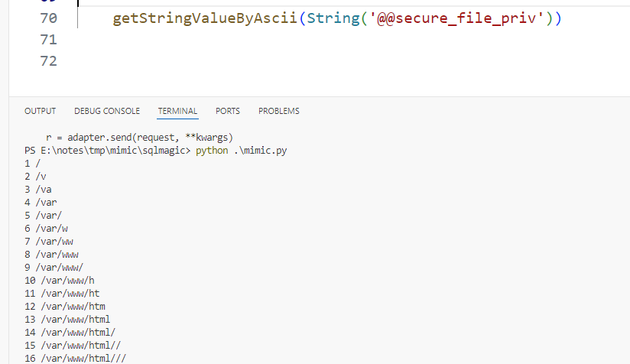Screen dimensions: 630x364
Task: Click the python .\mimic.py command in terminal
Action: point(245,151)
